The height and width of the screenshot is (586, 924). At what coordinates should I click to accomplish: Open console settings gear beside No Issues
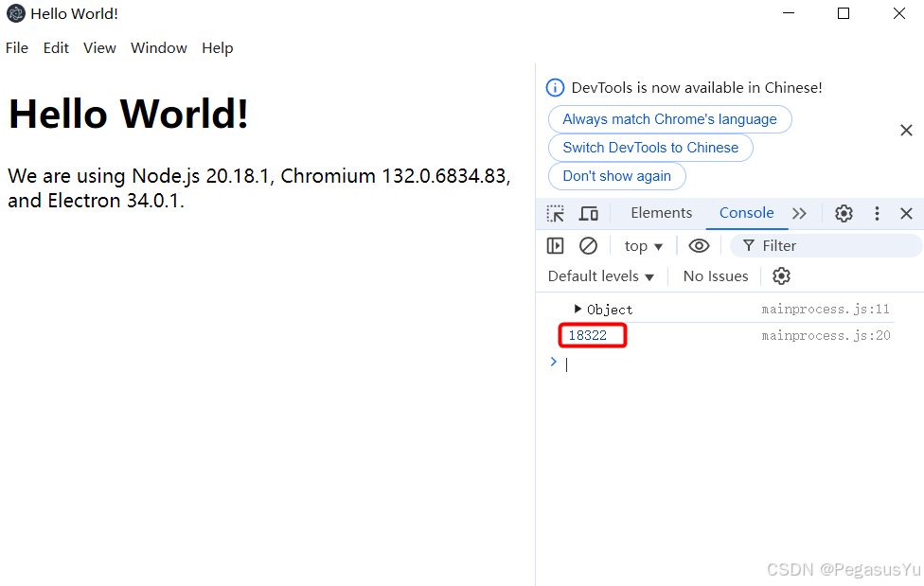pyautogui.click(x=781, y=275)
